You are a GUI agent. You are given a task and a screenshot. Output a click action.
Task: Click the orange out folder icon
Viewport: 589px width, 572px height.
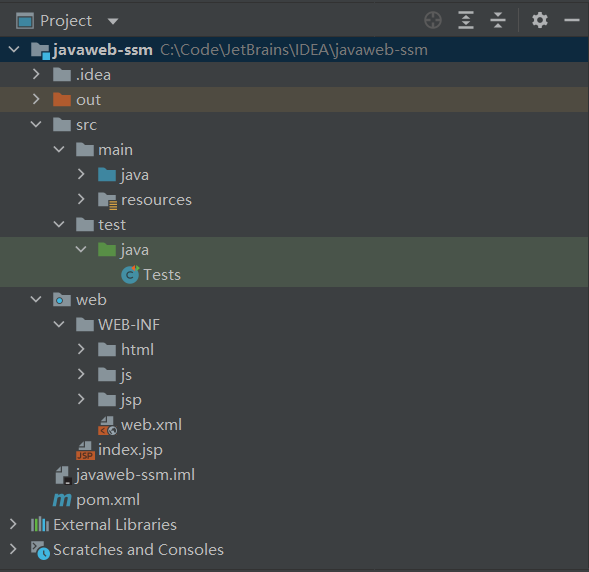pyautogui.click(x=62, y=99)
